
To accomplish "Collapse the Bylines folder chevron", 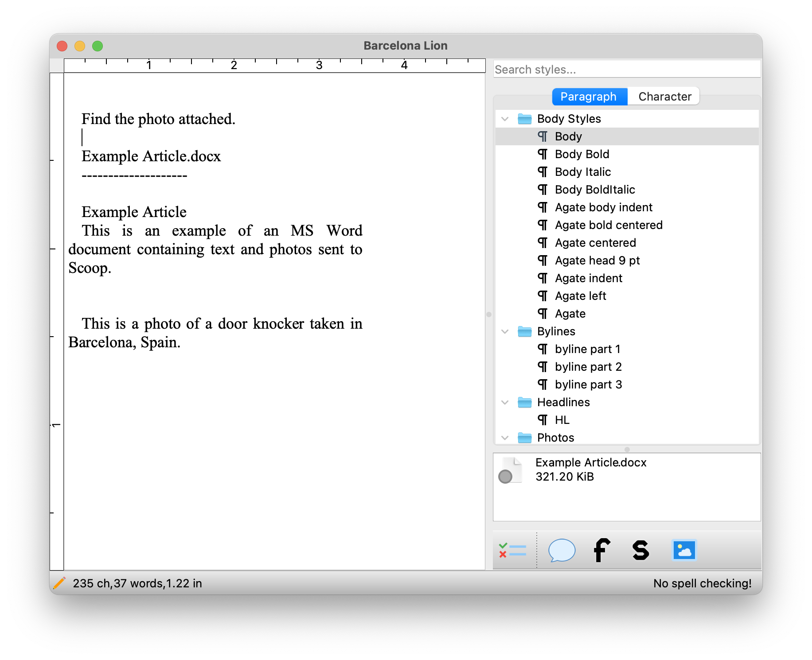I will pos(505,331).
